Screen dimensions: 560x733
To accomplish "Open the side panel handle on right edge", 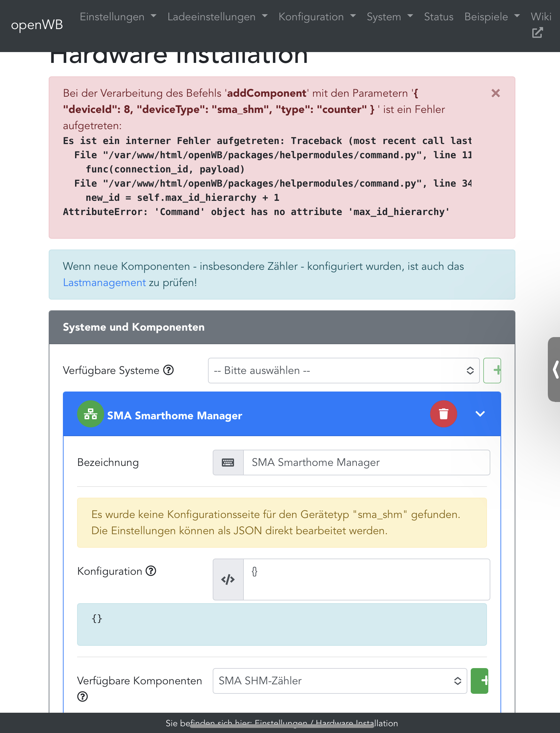I will point(554,369).
